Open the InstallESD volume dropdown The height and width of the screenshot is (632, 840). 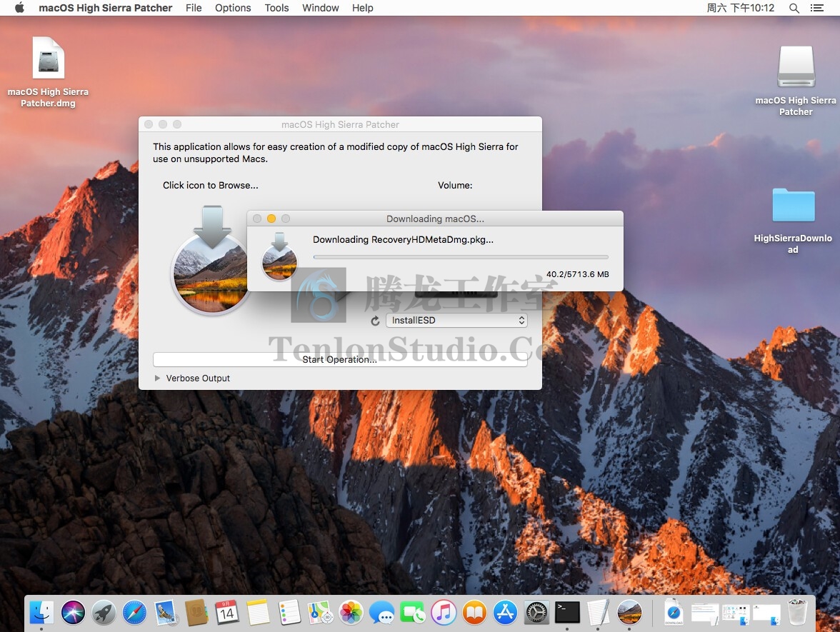pos(456,320)
